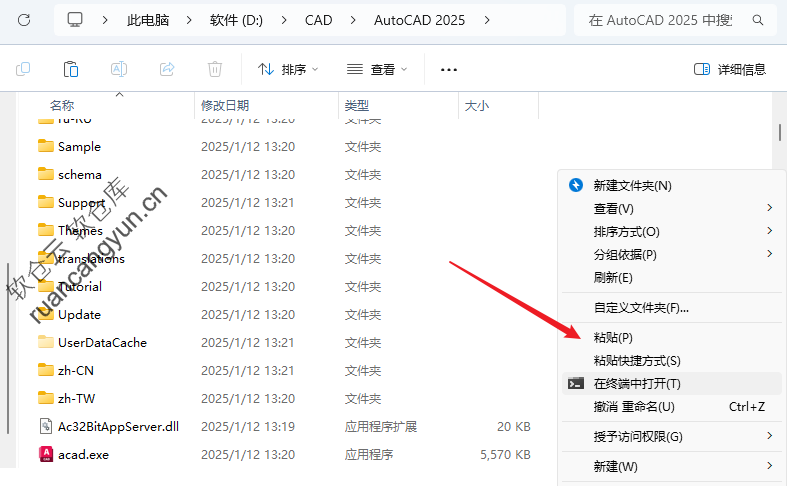Click the schema folder icon

click(x=46, y=174)
